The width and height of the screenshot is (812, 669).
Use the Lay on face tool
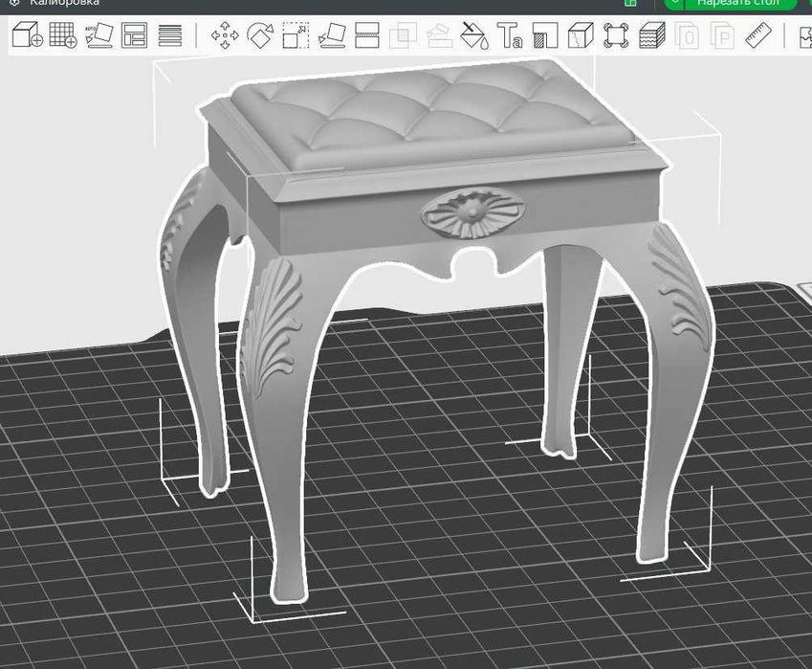332,35
